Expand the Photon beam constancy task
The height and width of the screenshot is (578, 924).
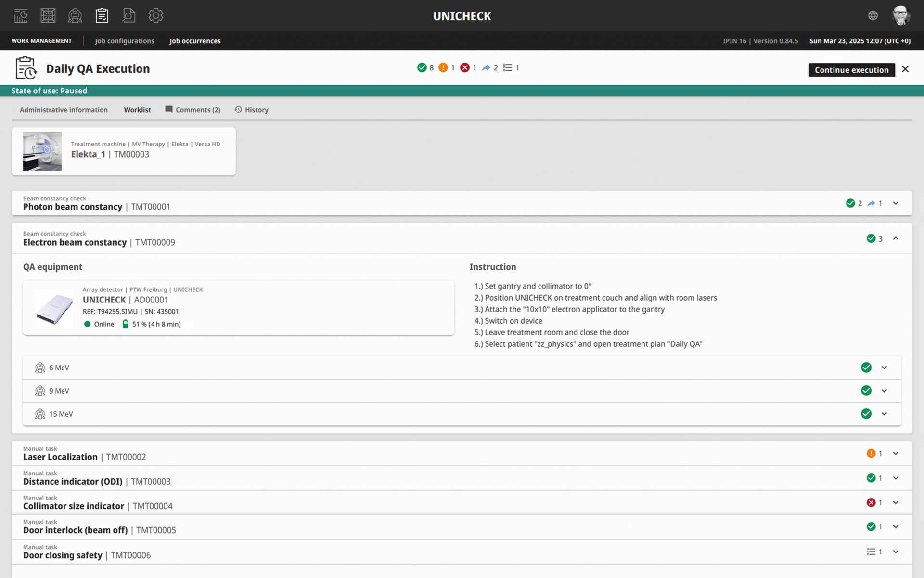pyautogui.click(x=896, y=203)
